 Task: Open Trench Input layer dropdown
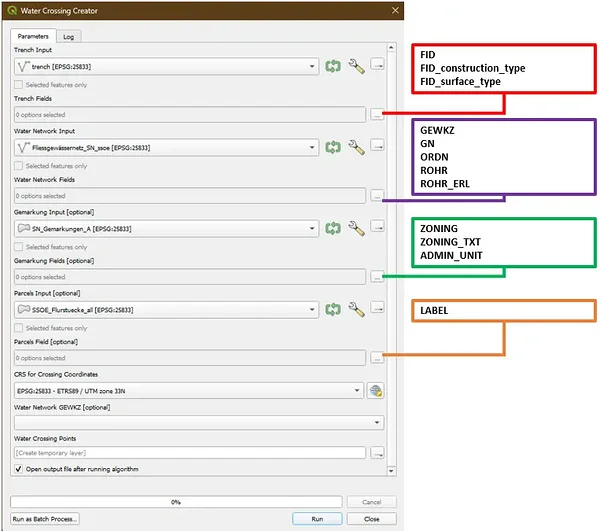pyautogui.click(x=166, y=67)
